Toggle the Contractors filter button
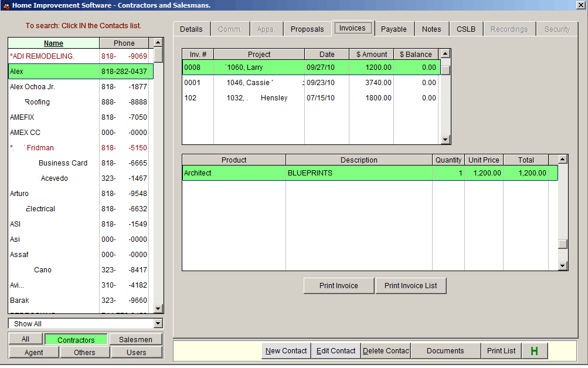 76,340
